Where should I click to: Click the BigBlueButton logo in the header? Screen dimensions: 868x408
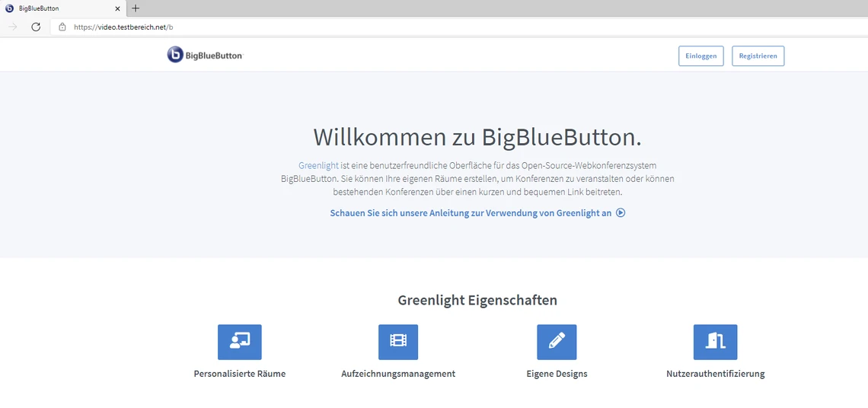pos(205,55)
